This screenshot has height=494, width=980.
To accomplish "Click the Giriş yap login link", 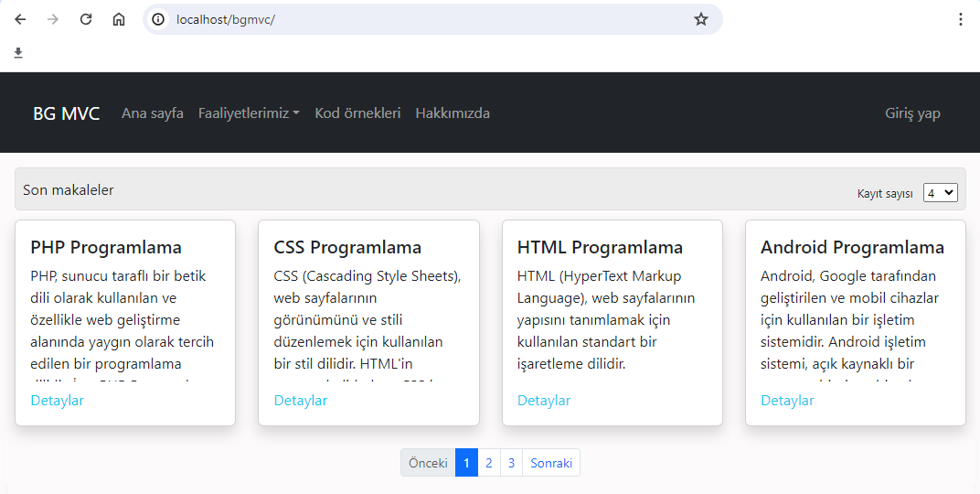I will click(x=912, y=113).
